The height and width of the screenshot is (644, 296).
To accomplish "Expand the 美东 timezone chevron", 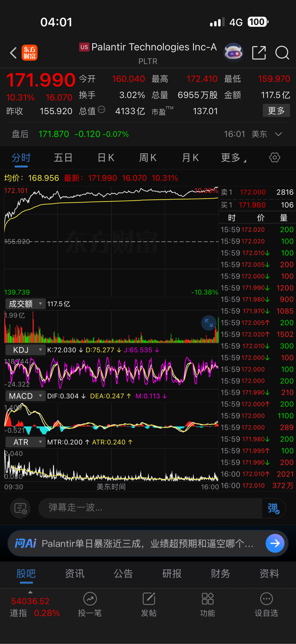I will (278, 134).
